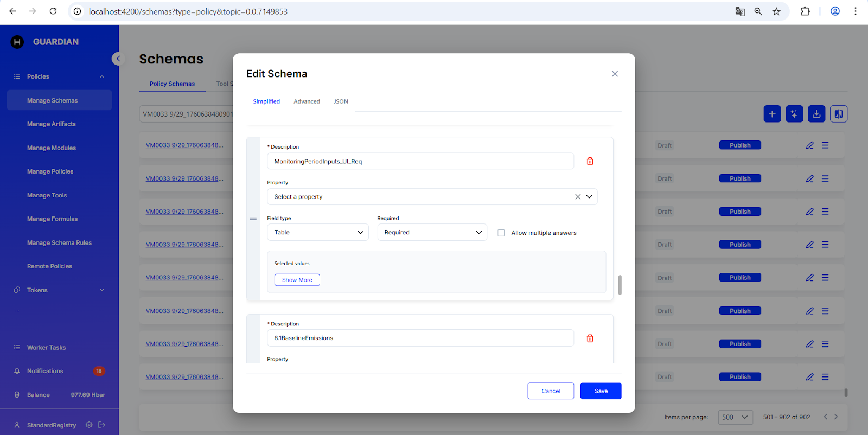Click the dialog vertical scrollbar thumb

(x=620, y=285)
